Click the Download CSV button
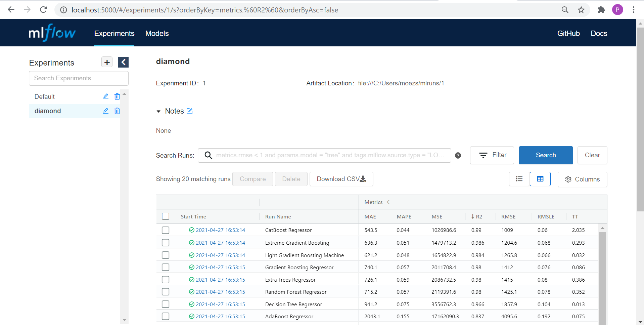 pyautogui.click(x=341, y=179)
